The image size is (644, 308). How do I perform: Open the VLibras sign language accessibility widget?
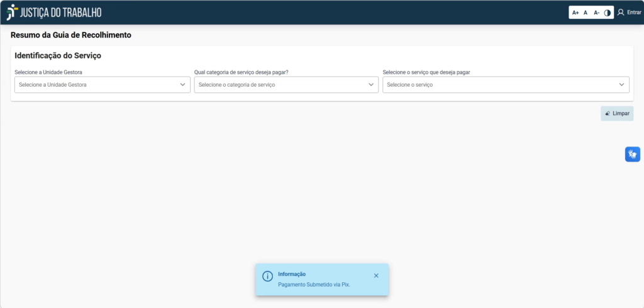(632, 154)
